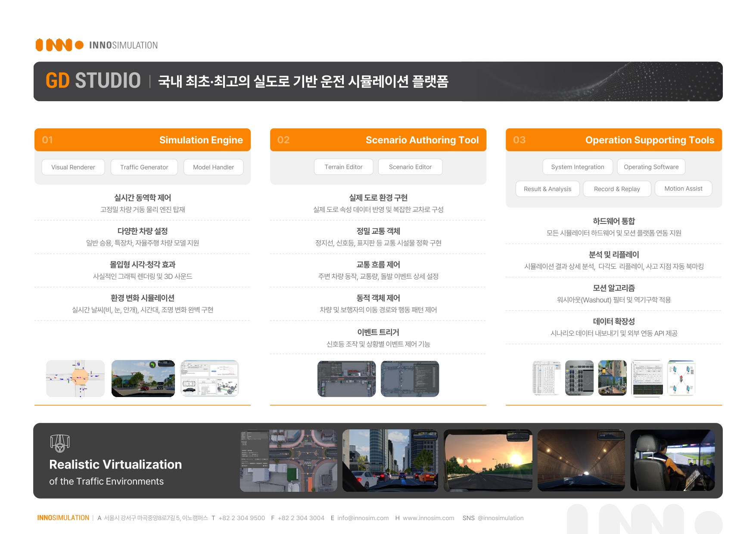Select the Visual Renderer pill
The width and height of the screenshot is (756, 534).
pyautogui.click(x=73, y=167)
